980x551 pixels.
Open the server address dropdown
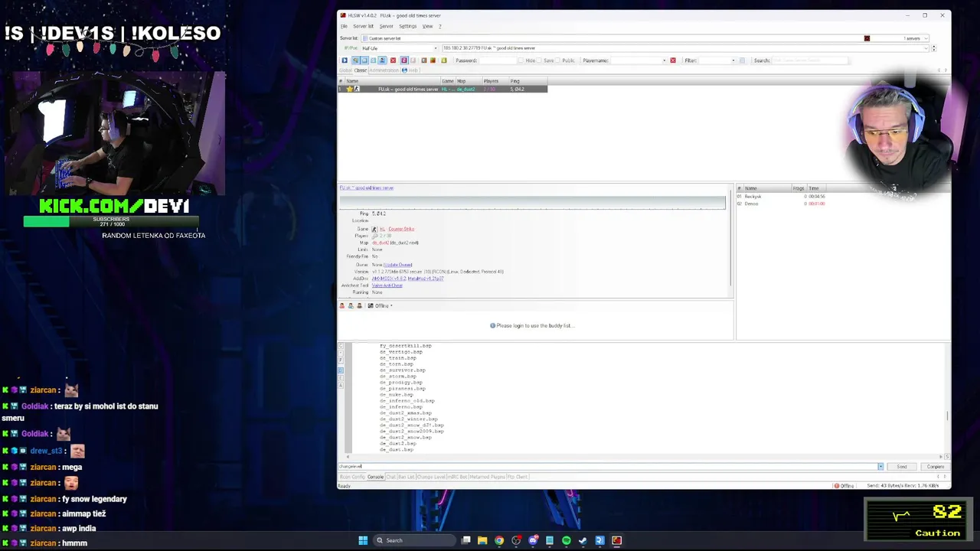pos(926,48)
